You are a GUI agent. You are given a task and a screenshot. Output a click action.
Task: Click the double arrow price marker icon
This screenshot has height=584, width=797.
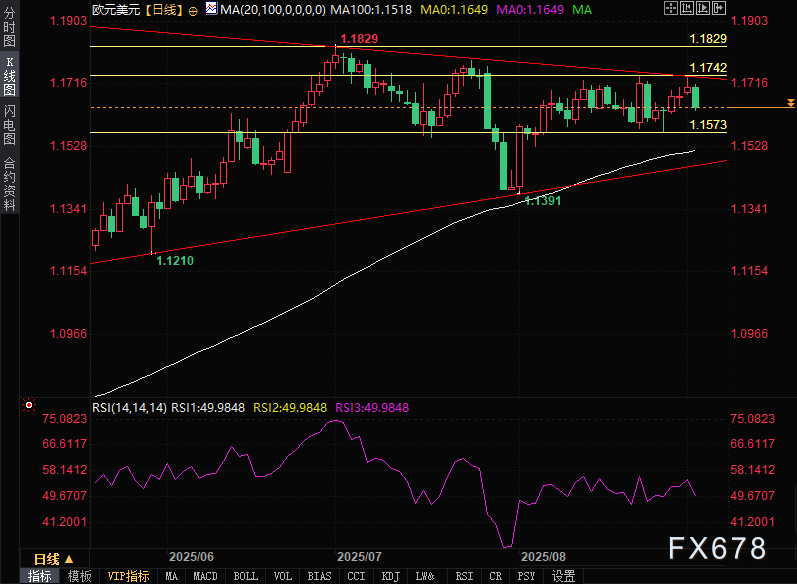[790, 103]
